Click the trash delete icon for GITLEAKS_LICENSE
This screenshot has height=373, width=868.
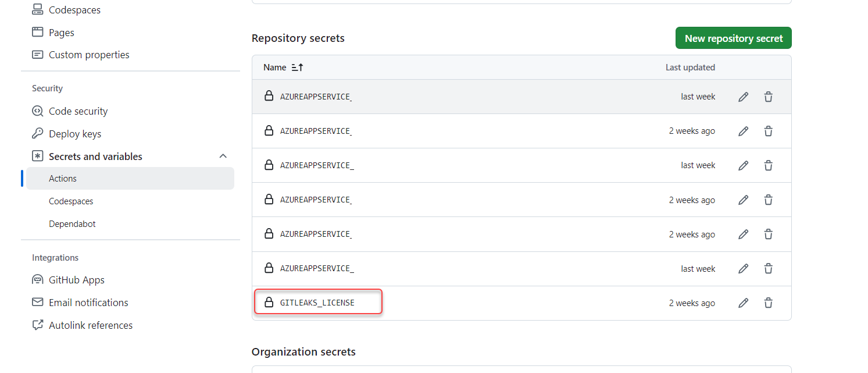[768, 303]
